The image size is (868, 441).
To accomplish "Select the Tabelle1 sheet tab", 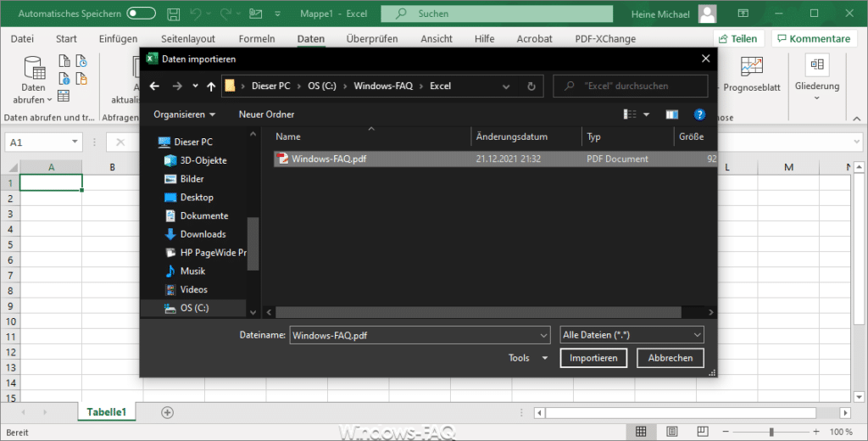I will [x=106, y=412].
